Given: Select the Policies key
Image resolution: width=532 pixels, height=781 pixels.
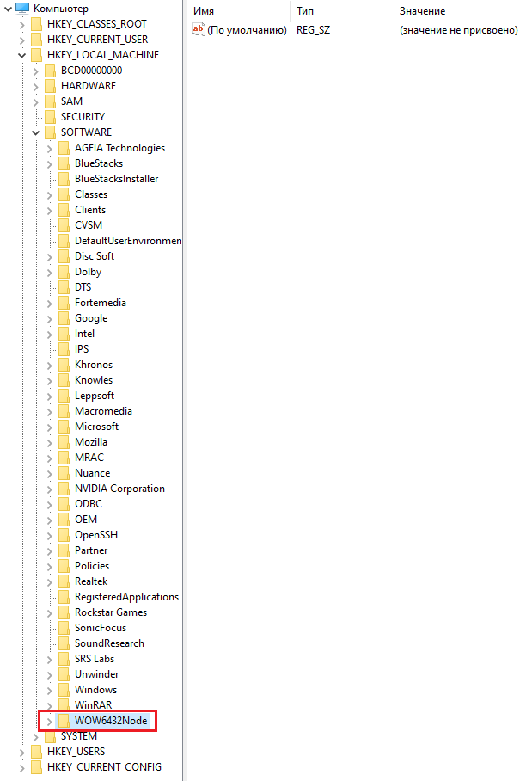Looking at the screenshot, I should (92, 566).
